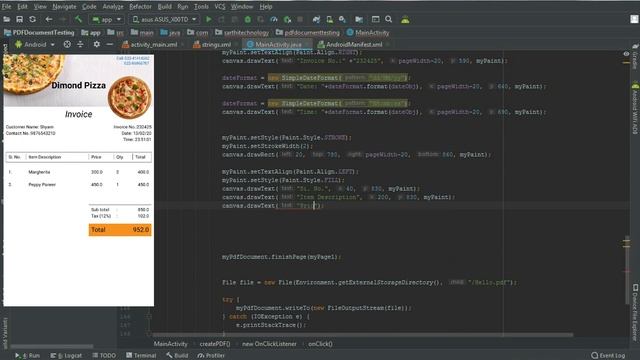The height and width of the screenshot is (360, 640).
Task: Open the Refactor menu
Action: tap(140, 7)
